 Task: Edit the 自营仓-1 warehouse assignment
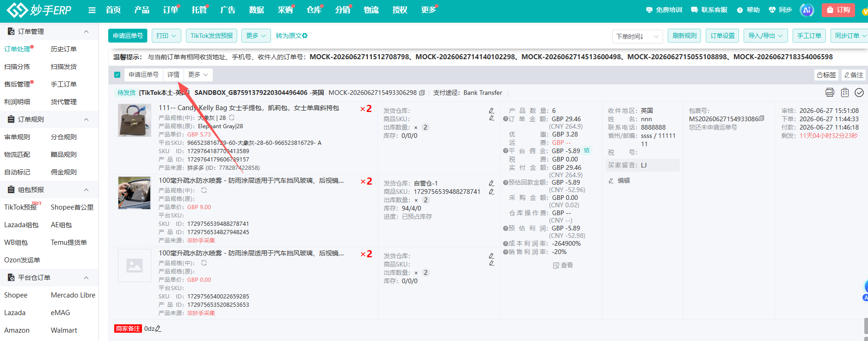(x=491, y=183)
